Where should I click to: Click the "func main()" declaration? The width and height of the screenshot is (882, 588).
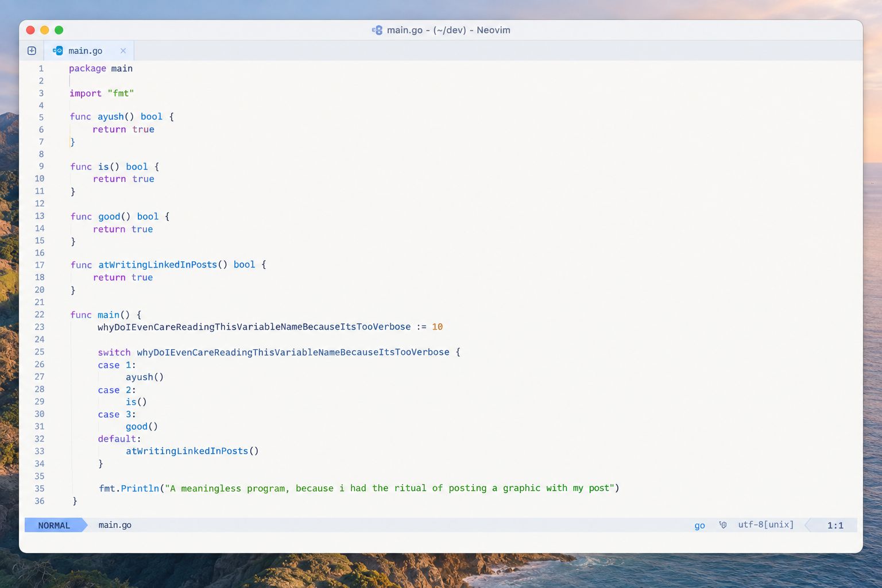click(x=106, y=315)
